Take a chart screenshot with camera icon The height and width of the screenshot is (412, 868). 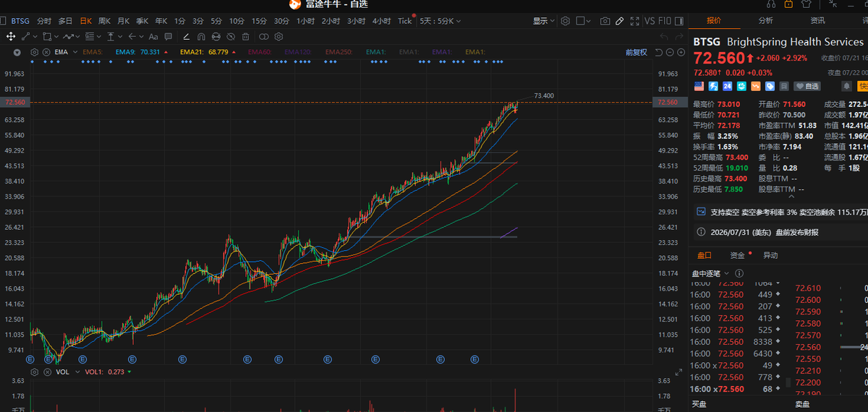click(605, 21)
